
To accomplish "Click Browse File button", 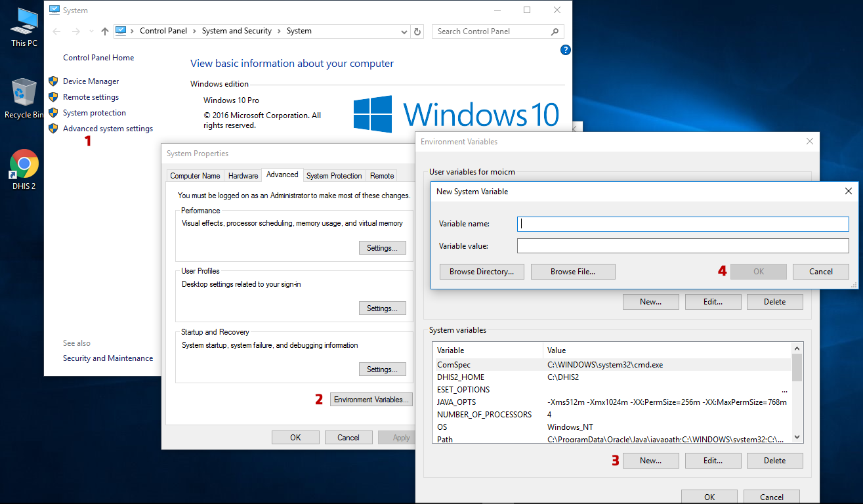I will click(x=573, y=272).
